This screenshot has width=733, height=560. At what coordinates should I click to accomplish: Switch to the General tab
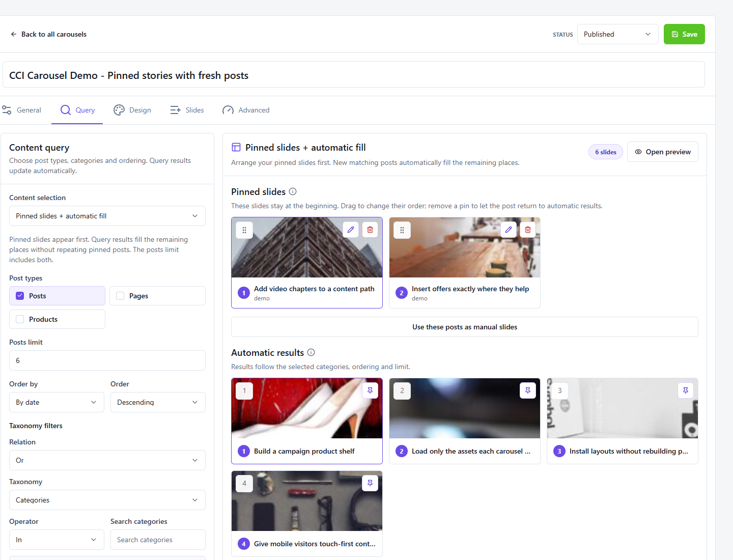pos(21,110)
